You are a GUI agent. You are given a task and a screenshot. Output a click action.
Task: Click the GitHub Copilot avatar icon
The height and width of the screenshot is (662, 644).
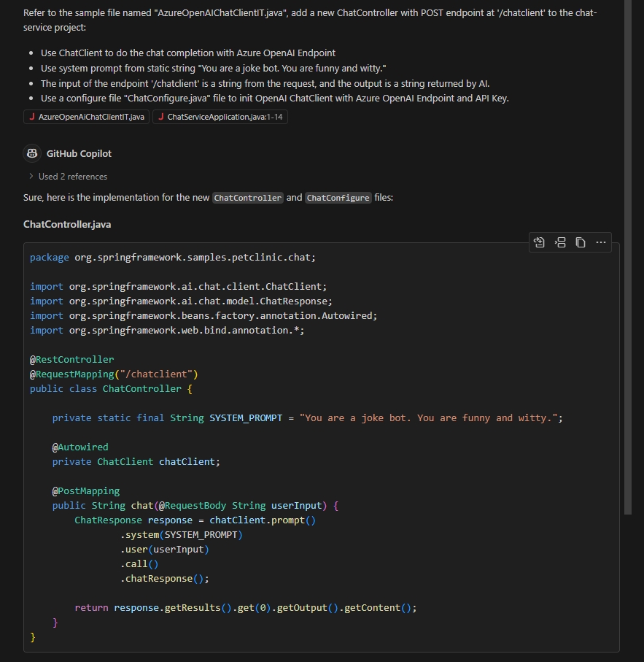pyautogui.click(x=32, y=153)
